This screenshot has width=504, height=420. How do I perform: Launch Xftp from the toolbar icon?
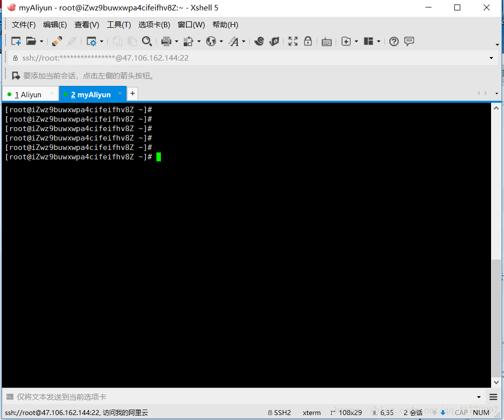[259, 41]
